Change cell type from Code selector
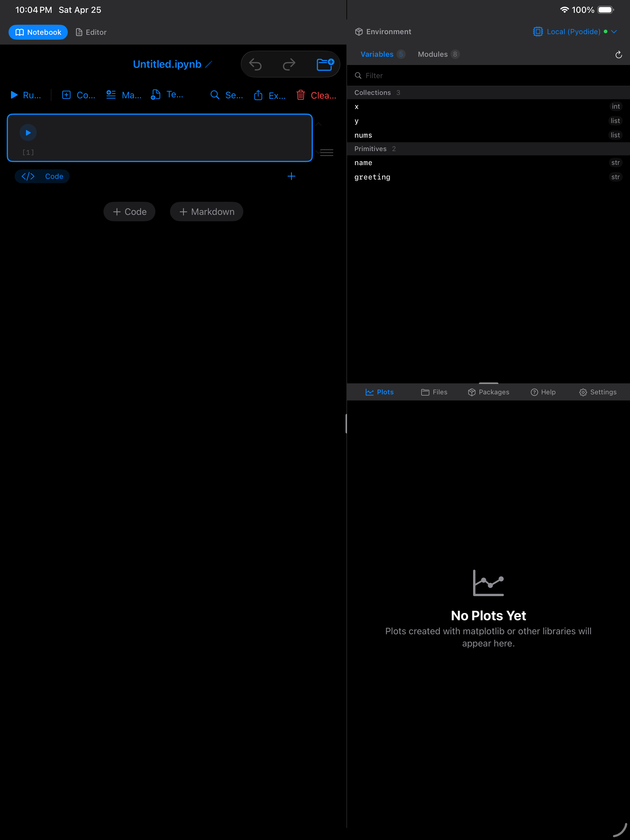The image size is (630, 840). 42,176
